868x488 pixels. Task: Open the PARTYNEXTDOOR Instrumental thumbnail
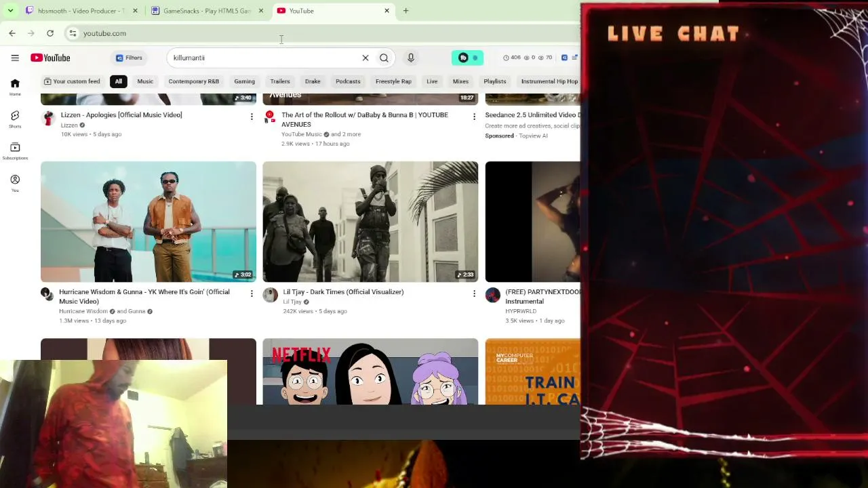(x=533, y=222)
